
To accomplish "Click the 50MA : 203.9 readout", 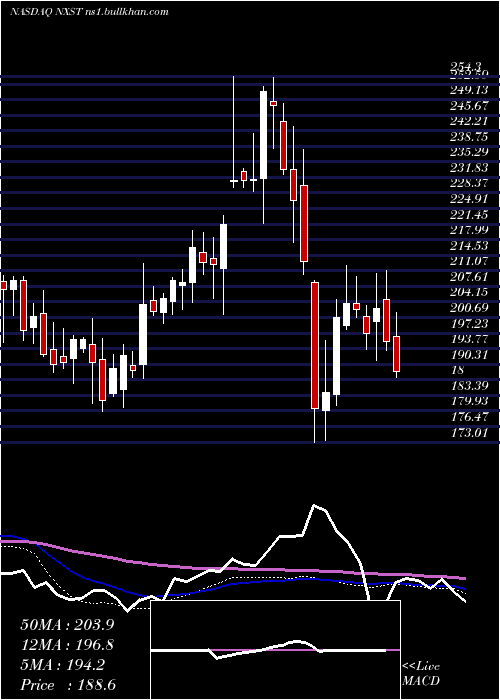I will [65, 625].
